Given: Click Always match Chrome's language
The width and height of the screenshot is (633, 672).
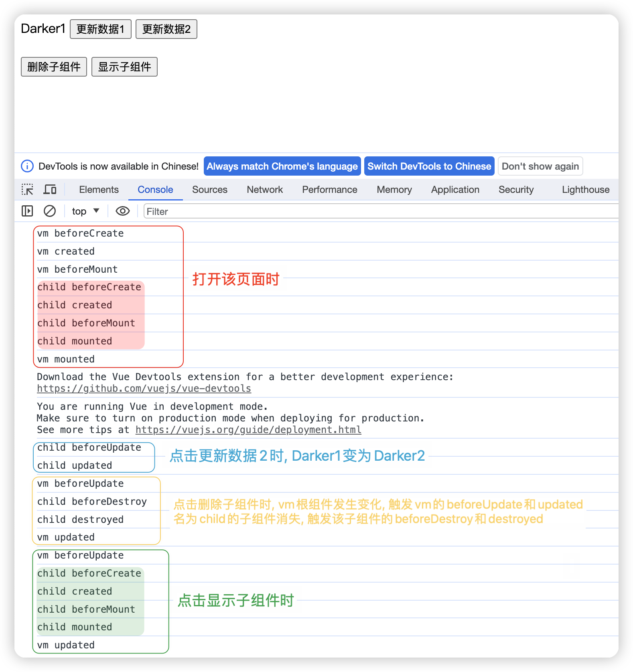Looking at the screenshot, I should tap(282, 166).
